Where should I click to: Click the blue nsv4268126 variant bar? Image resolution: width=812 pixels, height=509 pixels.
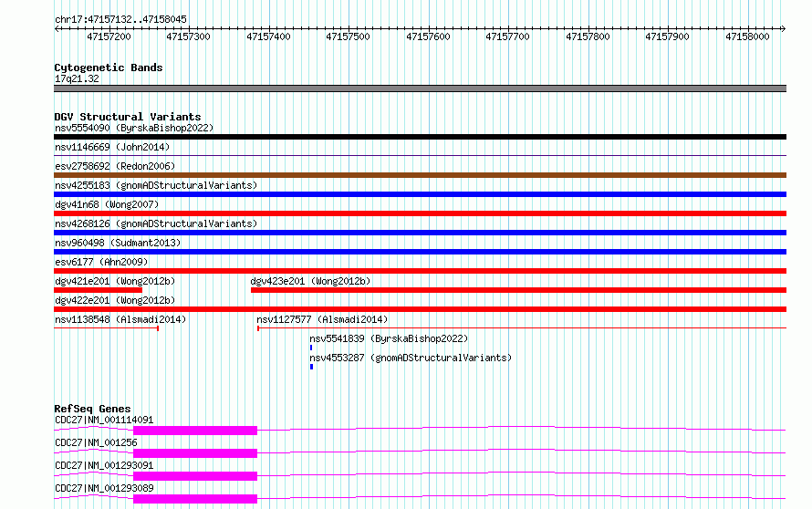coord(420,233)
